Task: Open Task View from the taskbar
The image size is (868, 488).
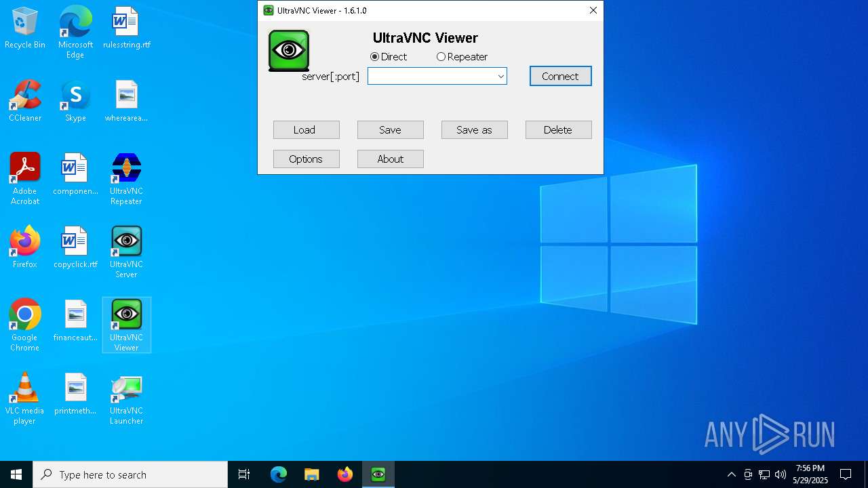Action: pyautogui.click(x=244, y=474)
